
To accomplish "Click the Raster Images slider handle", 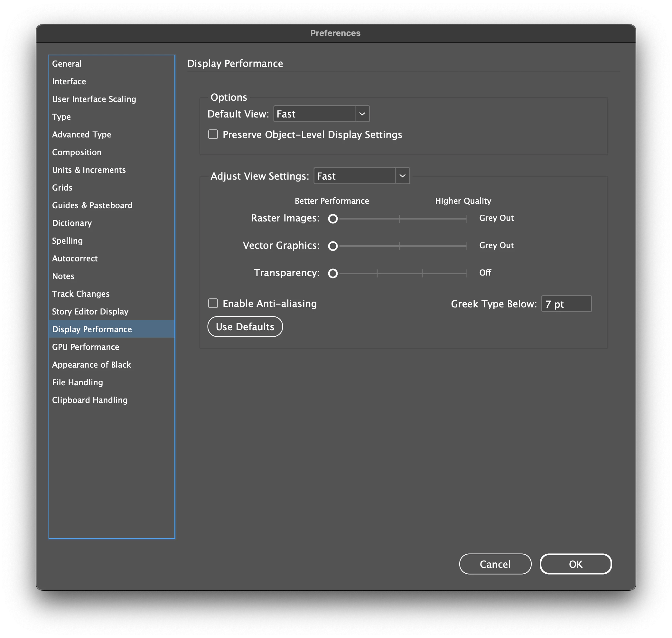I will pos(332,219).
